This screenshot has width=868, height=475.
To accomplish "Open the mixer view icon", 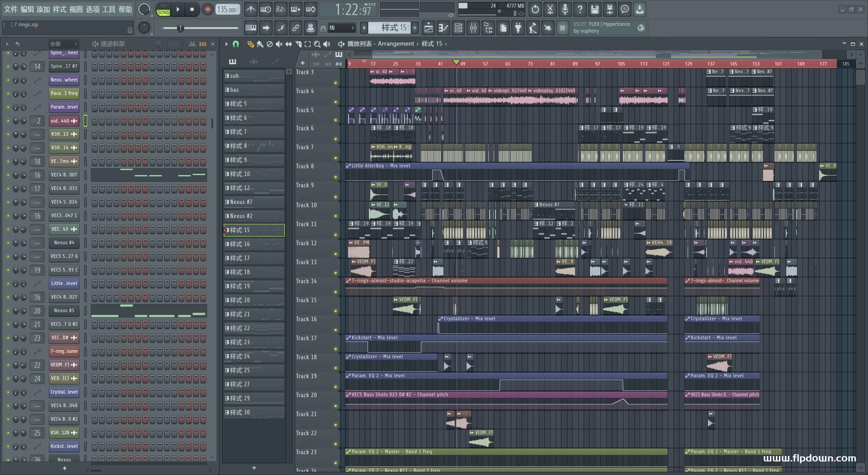I will click(473, 28).
